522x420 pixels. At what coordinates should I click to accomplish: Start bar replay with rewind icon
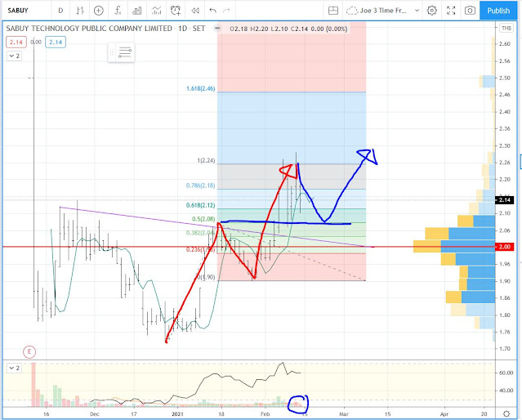pyautogui.click(x=195, y=11)
